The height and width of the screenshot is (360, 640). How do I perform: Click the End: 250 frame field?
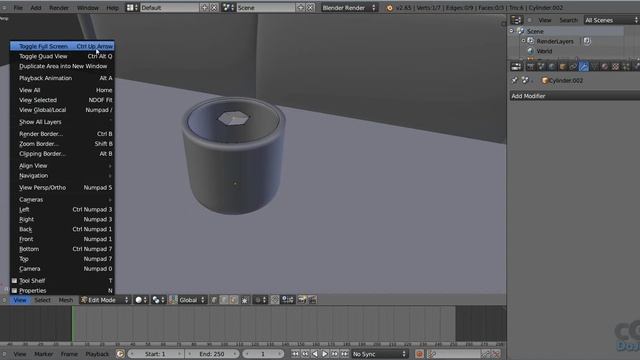[x=211, y=354]
